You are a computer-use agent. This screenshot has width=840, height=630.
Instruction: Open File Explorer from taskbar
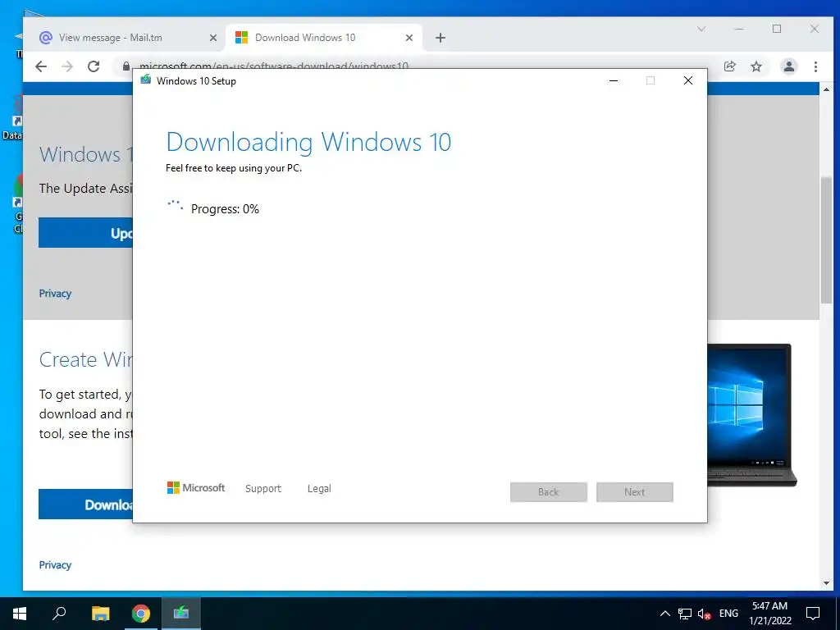(100, 614)
